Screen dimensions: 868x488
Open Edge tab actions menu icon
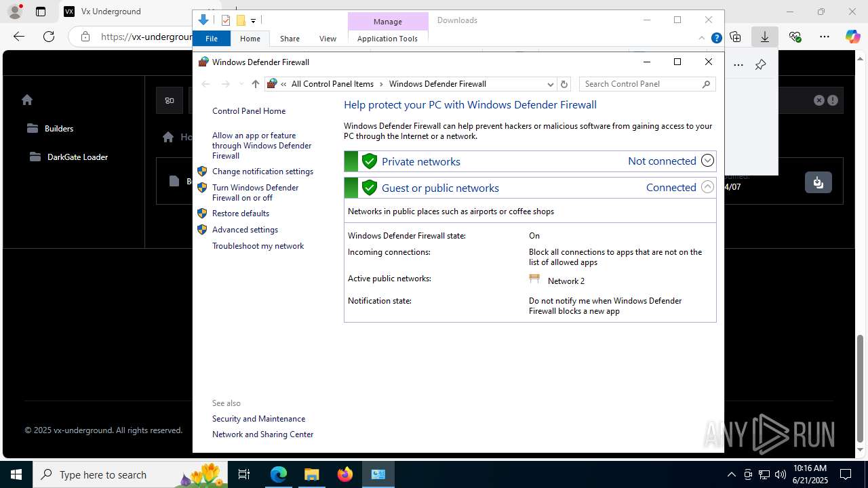click(x=41, y=12)
